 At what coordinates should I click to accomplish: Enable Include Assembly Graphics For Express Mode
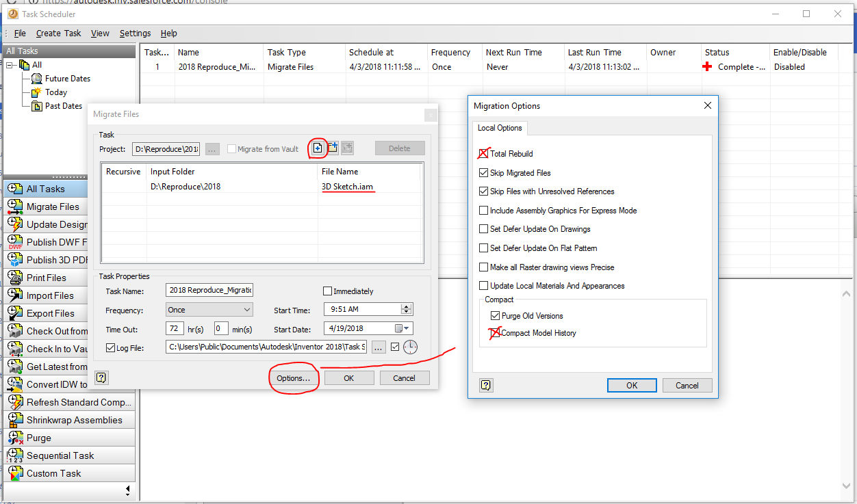tap(484, 211)
